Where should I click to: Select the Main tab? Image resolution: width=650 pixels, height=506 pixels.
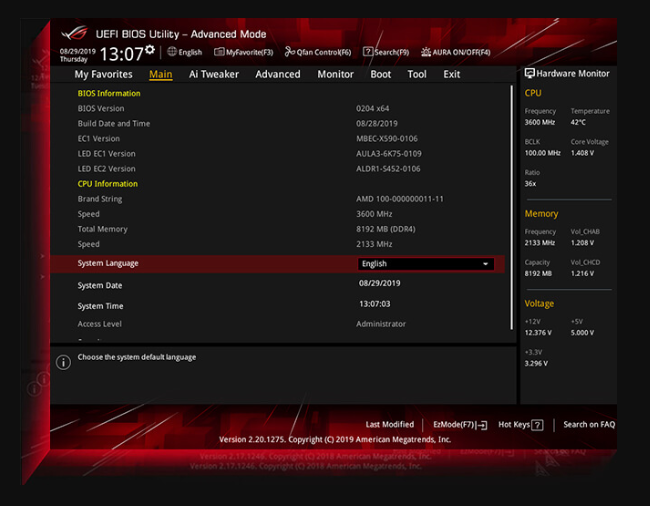(x=161, y=74)
